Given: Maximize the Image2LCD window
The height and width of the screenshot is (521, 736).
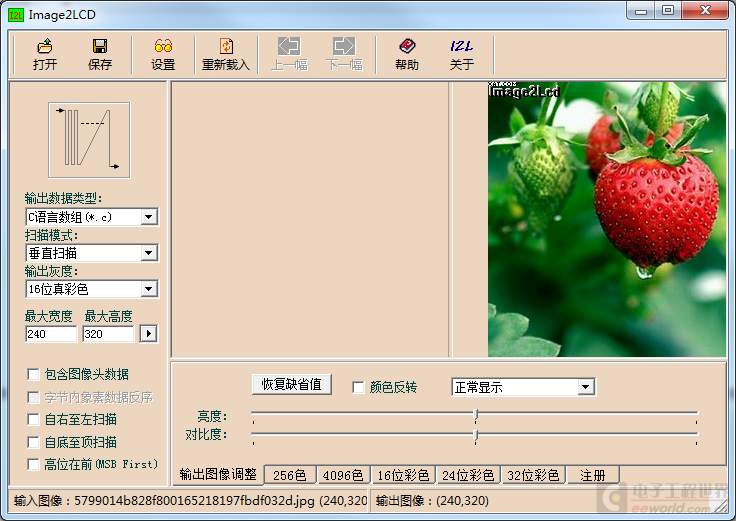Looking at the screenshot, I should 668,10.
